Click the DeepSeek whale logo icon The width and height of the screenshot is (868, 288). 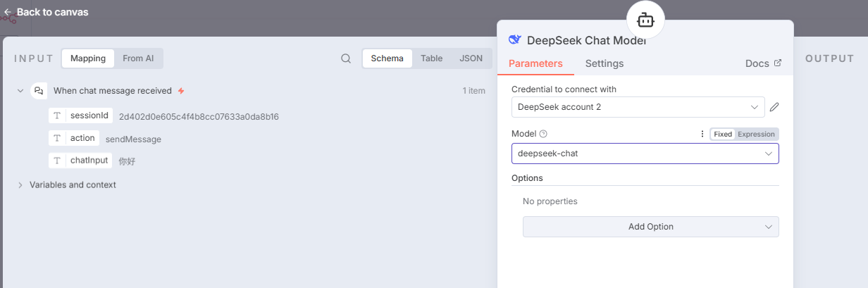515,40
